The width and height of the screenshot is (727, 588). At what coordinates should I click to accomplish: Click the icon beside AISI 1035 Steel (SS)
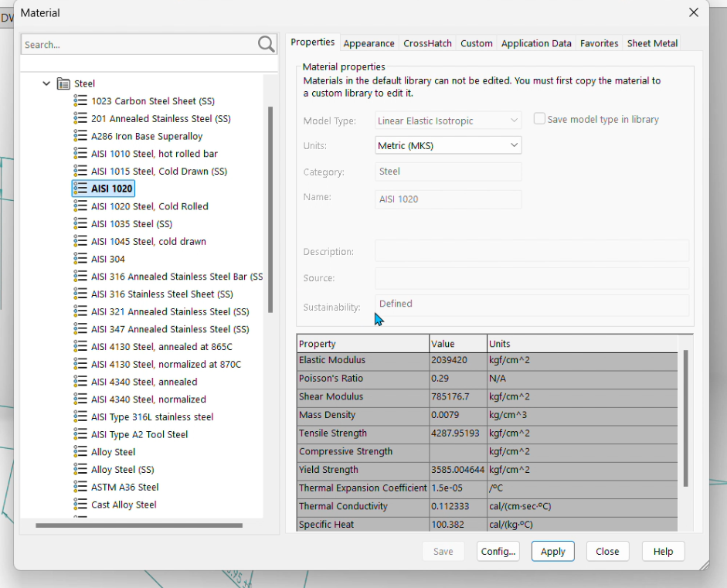(x=80, y=224)
